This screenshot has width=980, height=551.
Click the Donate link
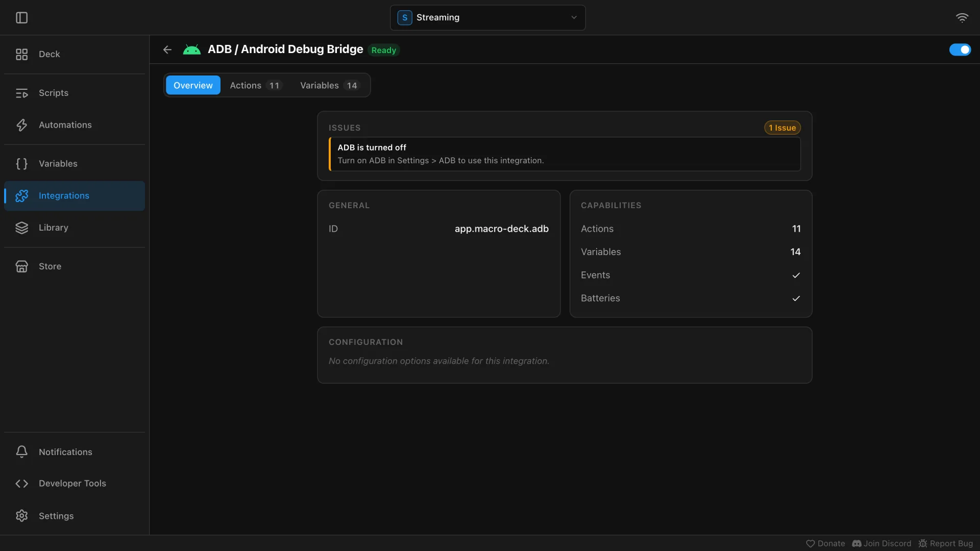click(825, 544)
